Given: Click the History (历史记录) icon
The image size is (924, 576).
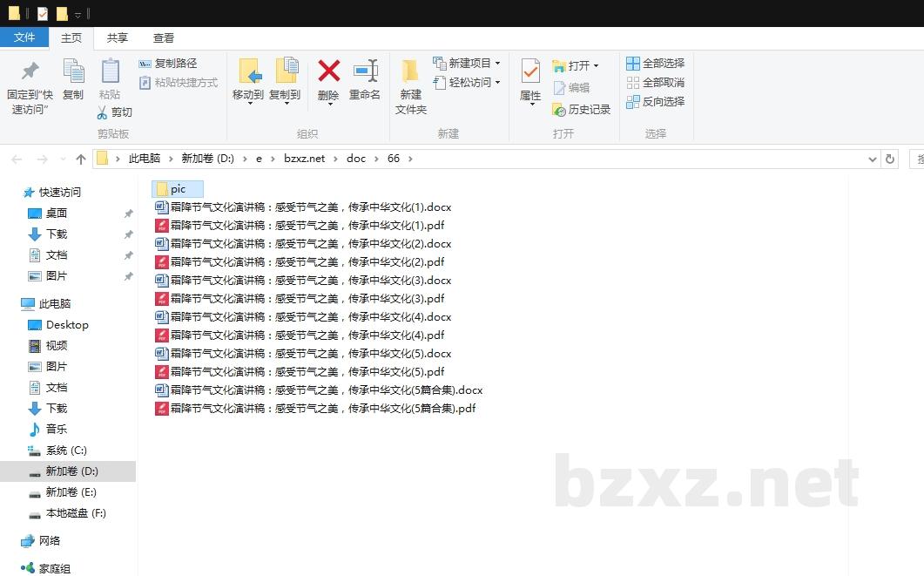Looking at the screenshot, I should coord(559,110).
